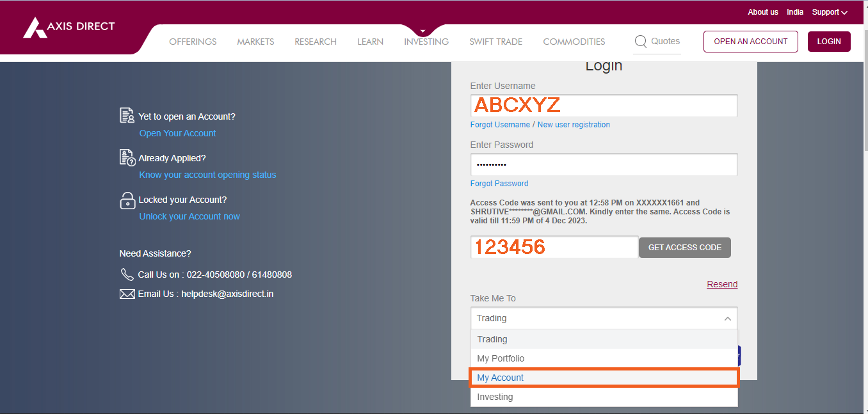Open the Commodities menu

574,42
